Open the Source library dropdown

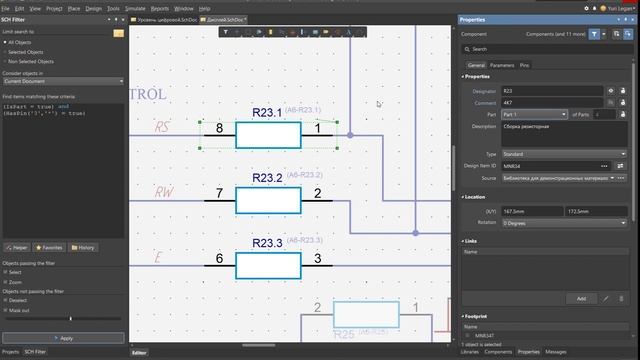612,178
